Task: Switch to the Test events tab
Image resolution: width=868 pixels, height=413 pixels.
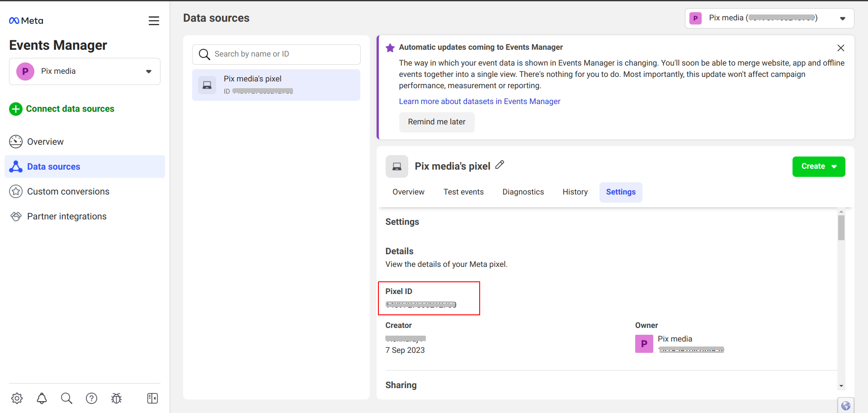Action: pos(463,192)
